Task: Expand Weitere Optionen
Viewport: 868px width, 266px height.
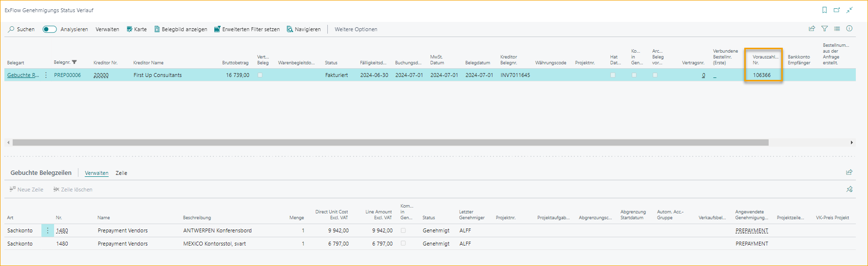Action: coord(356,29)
